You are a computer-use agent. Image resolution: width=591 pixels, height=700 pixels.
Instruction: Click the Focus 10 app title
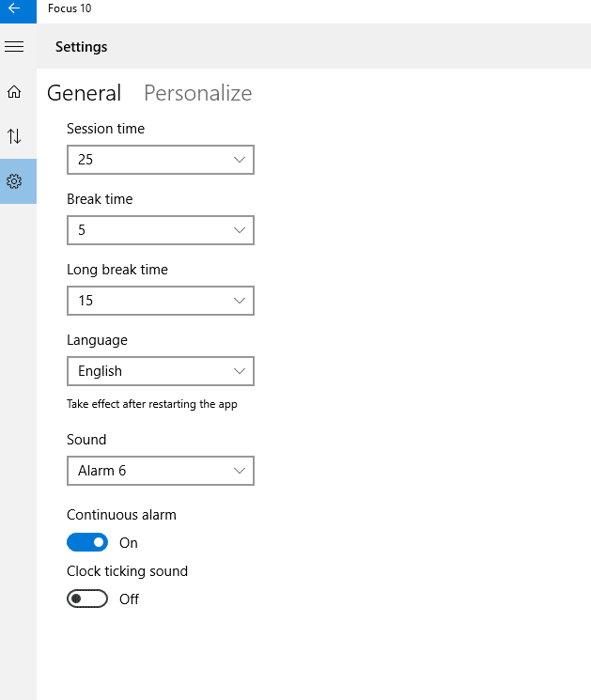coord(70,8)
